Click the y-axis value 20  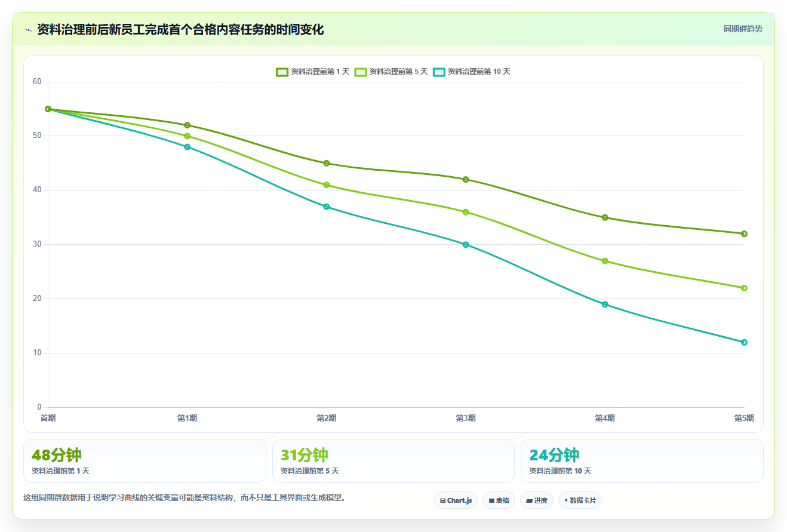point(37,299)
